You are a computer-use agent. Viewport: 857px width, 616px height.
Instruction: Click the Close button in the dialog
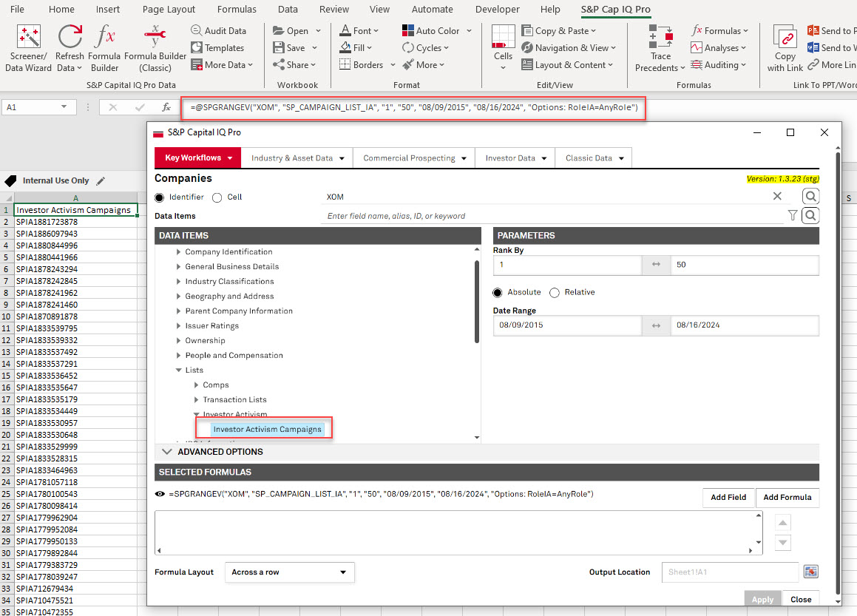[801, 599]
